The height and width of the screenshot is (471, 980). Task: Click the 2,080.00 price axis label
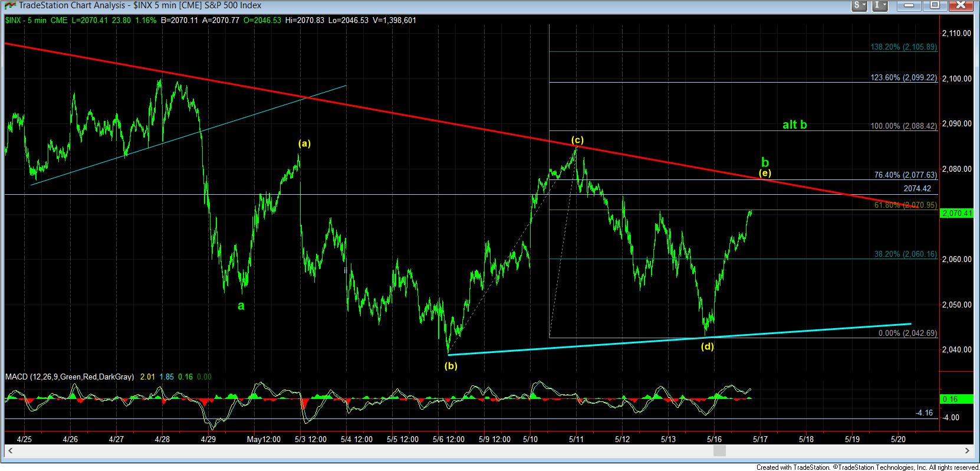956,169
